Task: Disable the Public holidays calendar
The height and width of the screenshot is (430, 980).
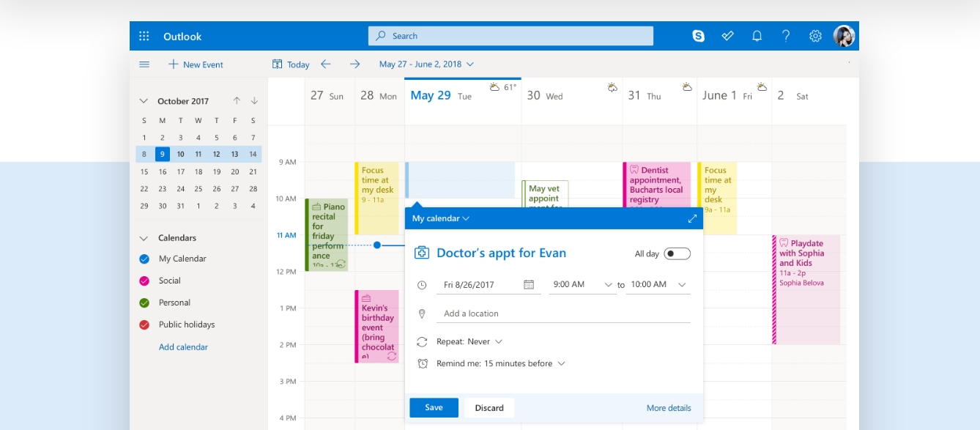Action: pyautogui.click(x=144, y=325)
